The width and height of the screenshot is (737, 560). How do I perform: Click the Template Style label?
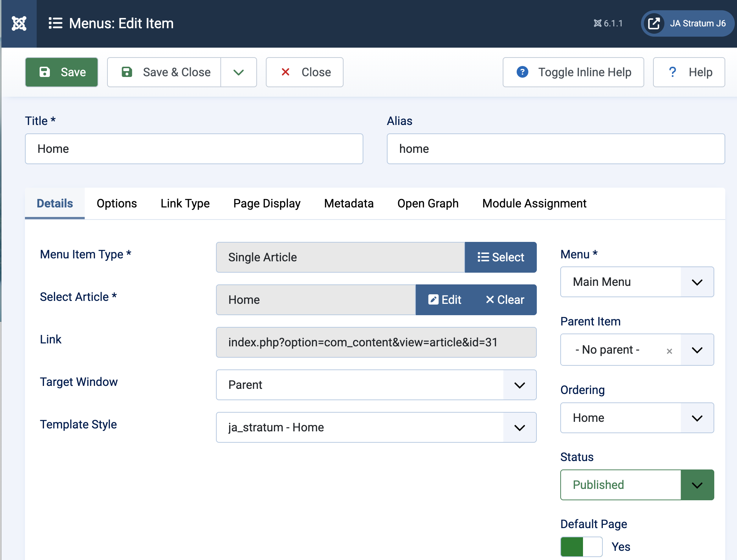(x=78, y=424)
